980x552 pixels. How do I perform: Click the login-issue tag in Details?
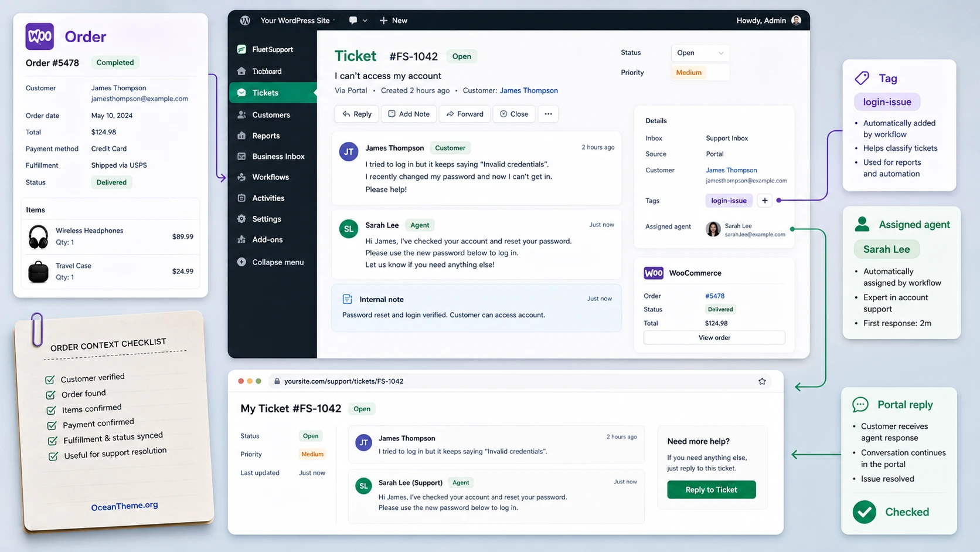[x=729, y=201]
